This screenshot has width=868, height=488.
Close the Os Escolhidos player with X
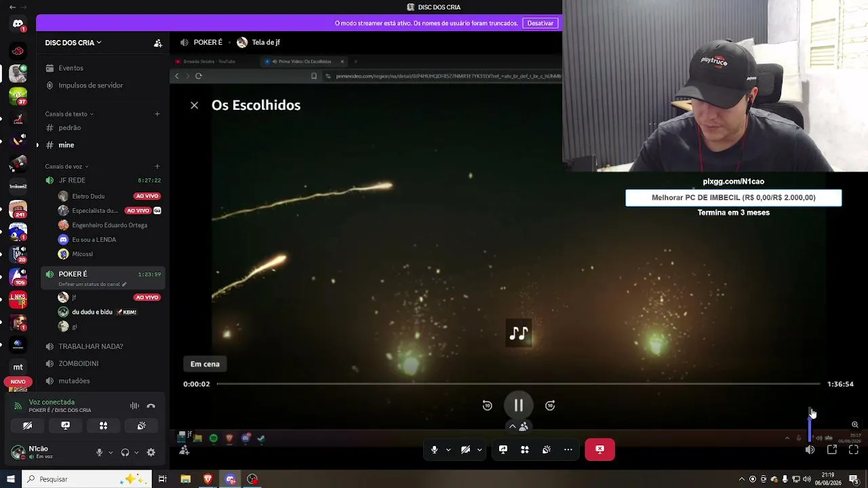click(195, 105)
